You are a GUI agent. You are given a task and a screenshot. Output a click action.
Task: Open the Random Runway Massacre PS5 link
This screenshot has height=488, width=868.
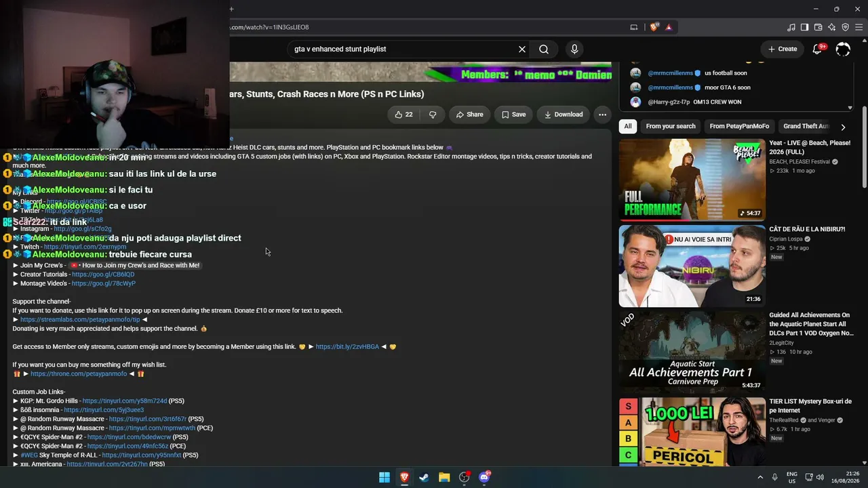148,419
